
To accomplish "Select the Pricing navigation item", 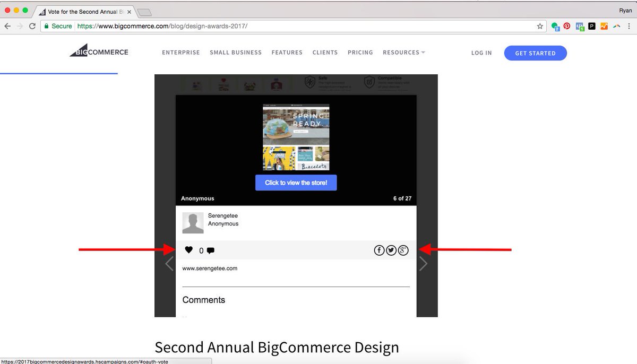I will [x=360, y=52].
